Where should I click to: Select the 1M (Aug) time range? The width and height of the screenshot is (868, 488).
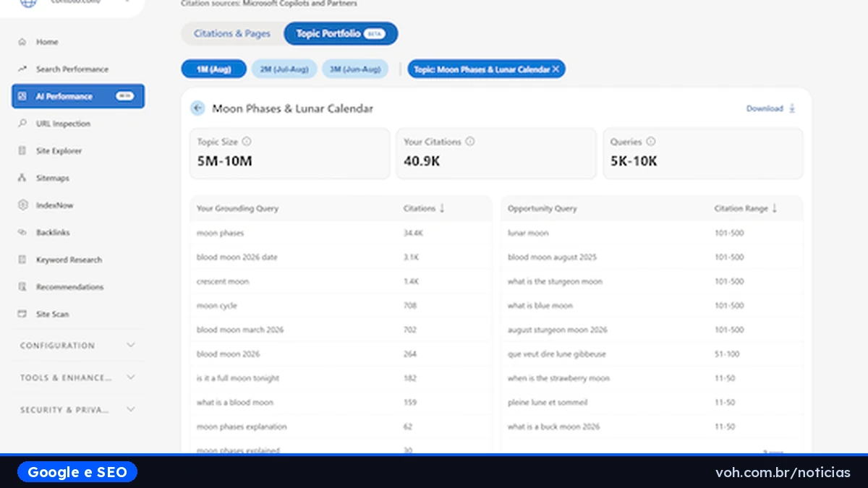(213, 69)
